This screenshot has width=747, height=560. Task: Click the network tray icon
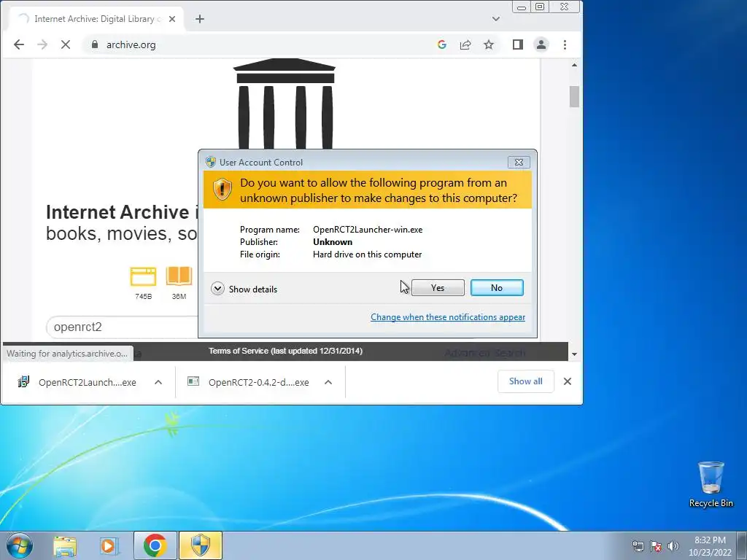[x=638, y=546]
